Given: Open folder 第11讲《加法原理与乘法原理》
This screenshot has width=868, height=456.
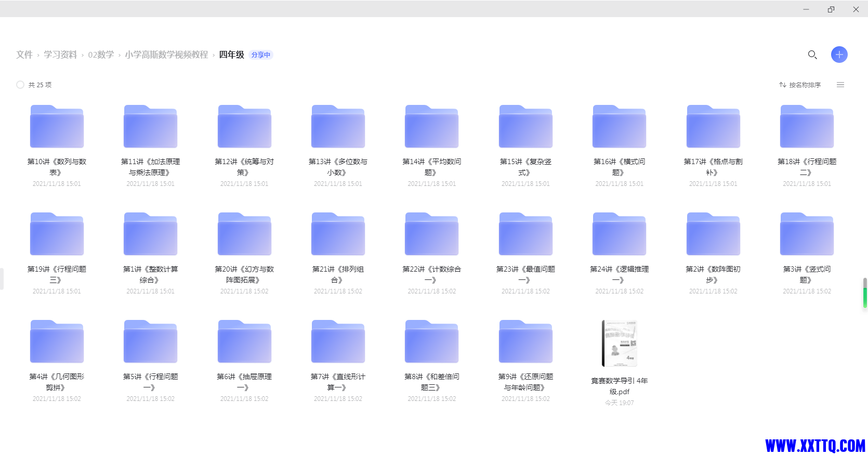Looking at the screenshot, I should coord(150,126).
